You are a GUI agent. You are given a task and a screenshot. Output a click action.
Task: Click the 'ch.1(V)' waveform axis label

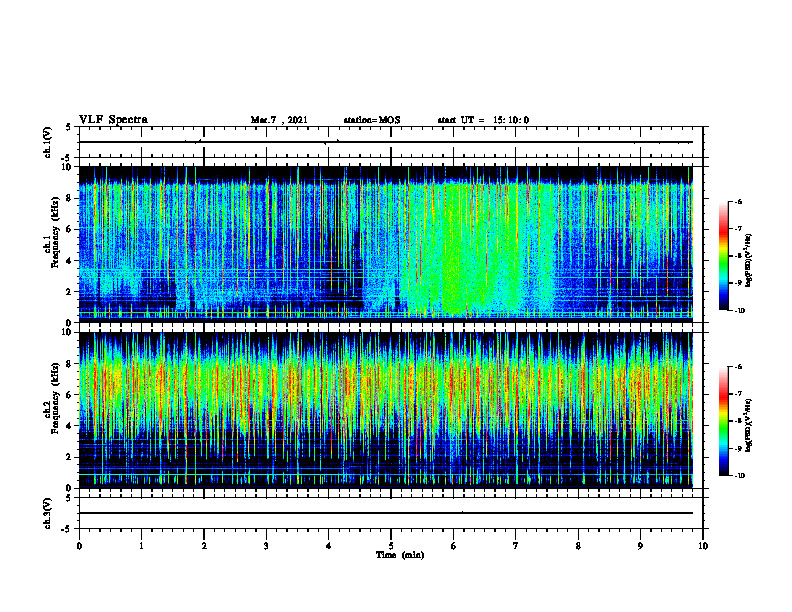coord(48,142)
